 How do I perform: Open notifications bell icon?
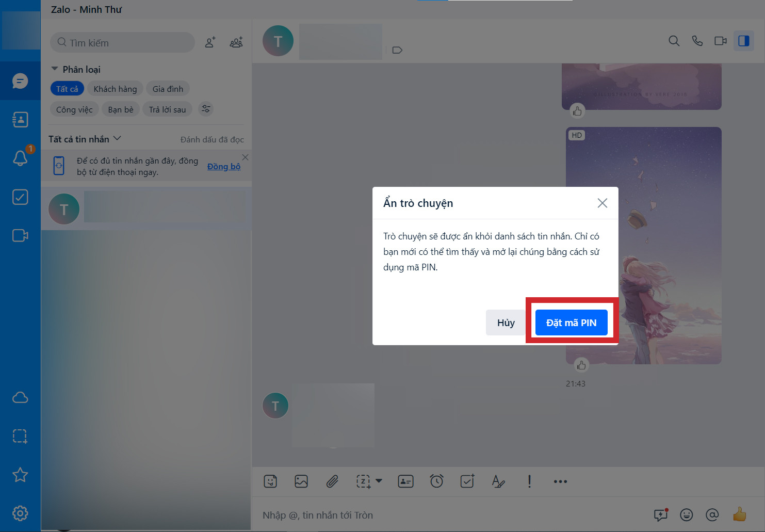pyautogui.click(x=20, y=158)
